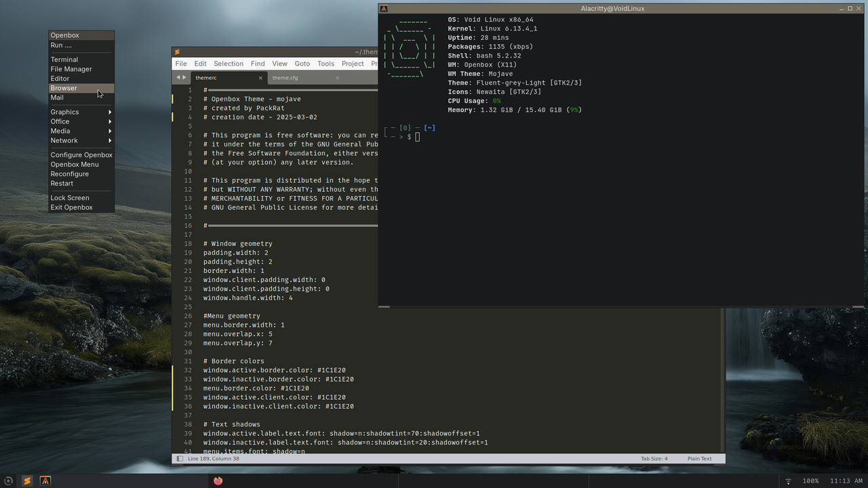Click the Alacritty@VoidLinux title bar
Screen dimensions: 868x488
pyautogui.click(x=612, y=9)
